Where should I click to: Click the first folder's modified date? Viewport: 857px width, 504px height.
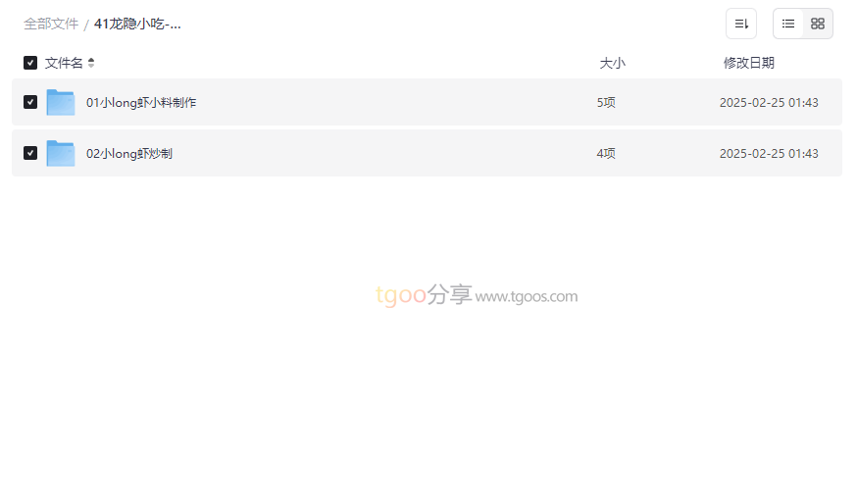pyautogui.click(x=769, y=102)
